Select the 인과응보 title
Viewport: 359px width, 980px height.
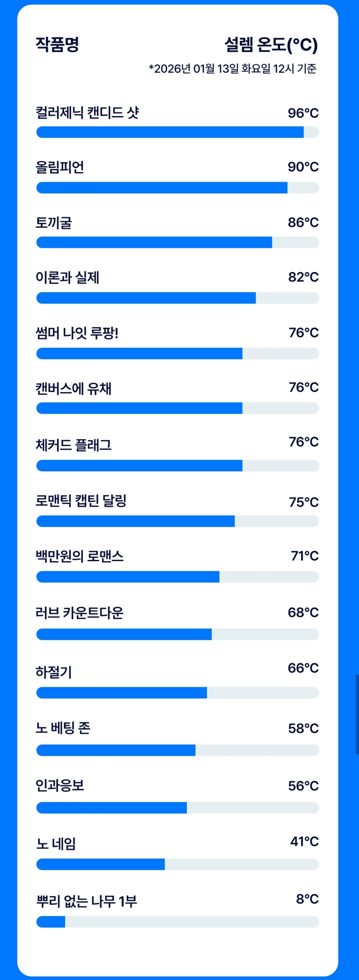tap(60, 785)
